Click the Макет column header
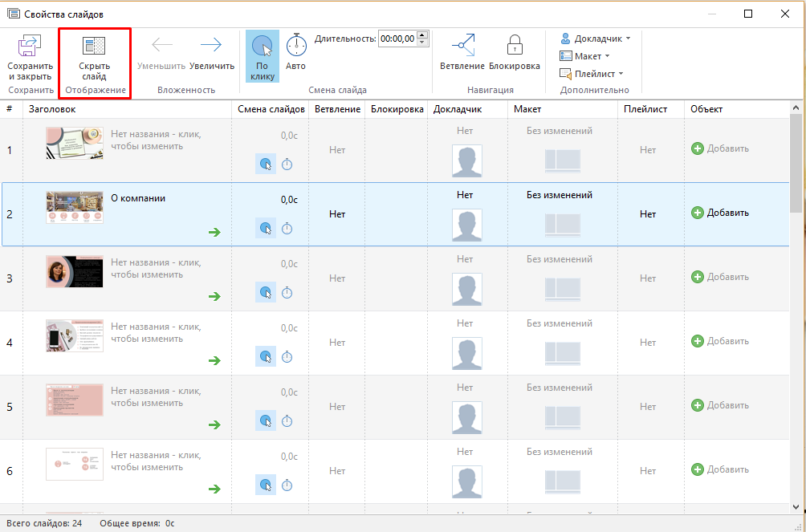Viewport: 806px width, 532px height. pos(563,109)
